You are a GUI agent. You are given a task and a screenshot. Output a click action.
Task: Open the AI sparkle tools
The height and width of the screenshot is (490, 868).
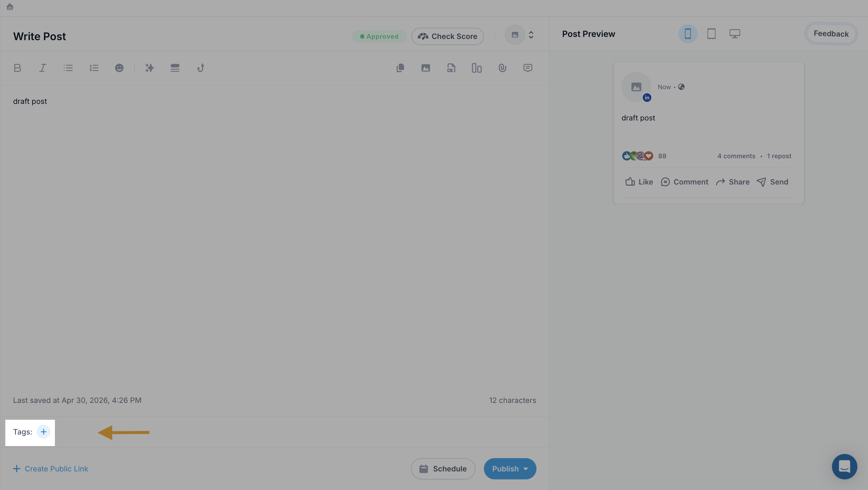[150, 68]
